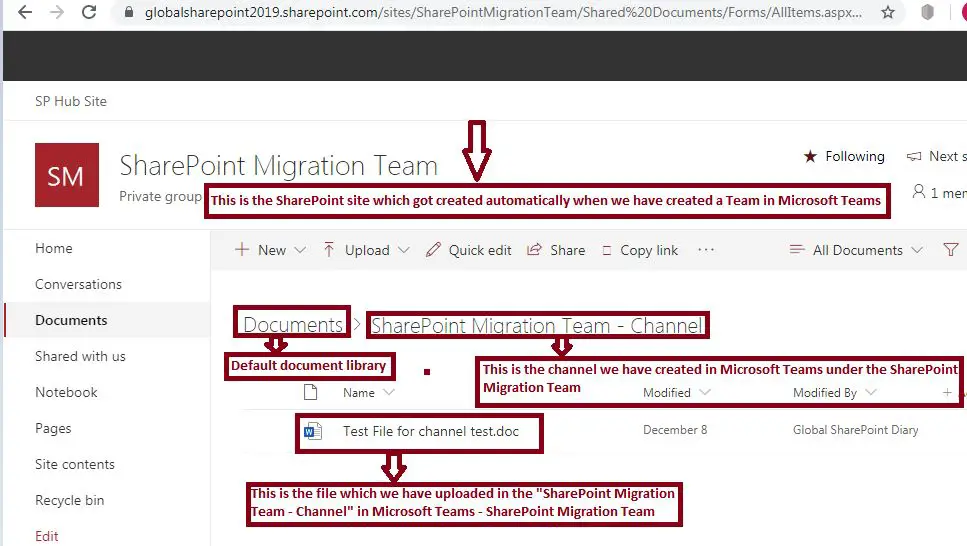Click the browser forward arrow
Screen dimensions: 967x546
(x=57, y=12)
